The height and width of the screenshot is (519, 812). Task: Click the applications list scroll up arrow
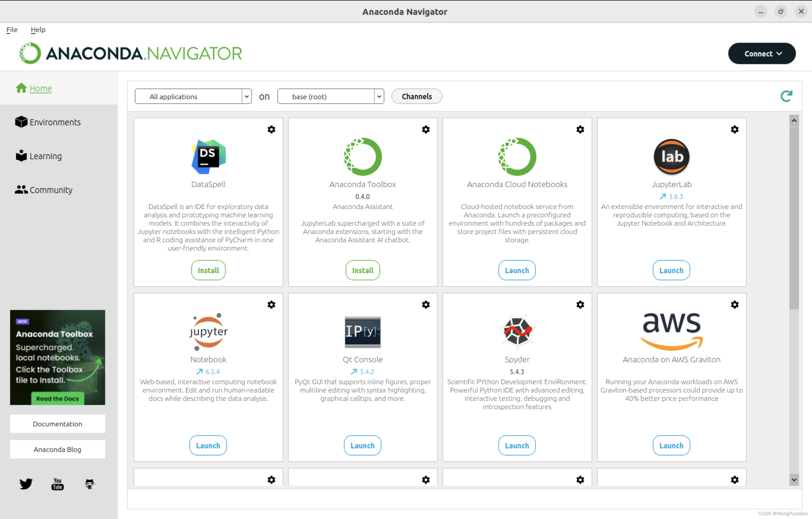point(794,121)
